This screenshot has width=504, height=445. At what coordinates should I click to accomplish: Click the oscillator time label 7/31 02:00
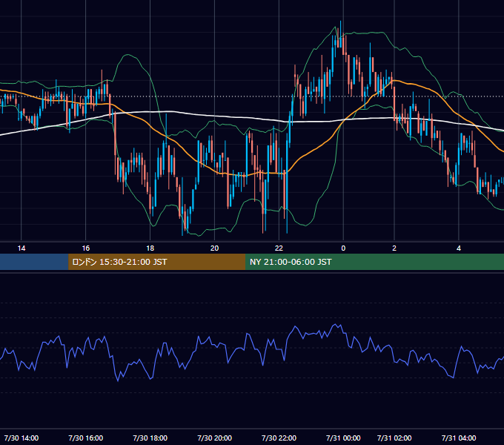click(394, 438)
